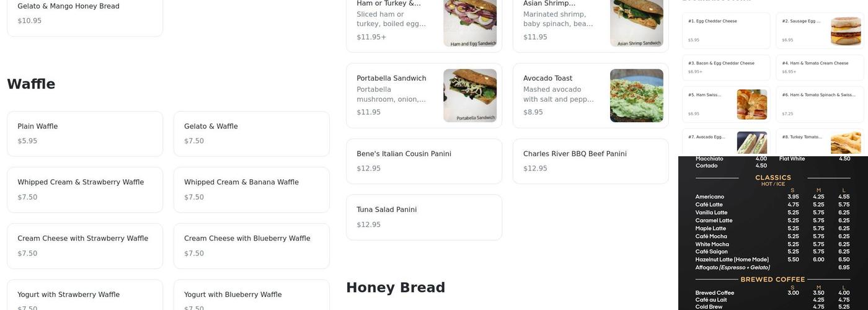
Task: Click the Sausage Egg sandwich thumbnail
Action: coord(846,31)
